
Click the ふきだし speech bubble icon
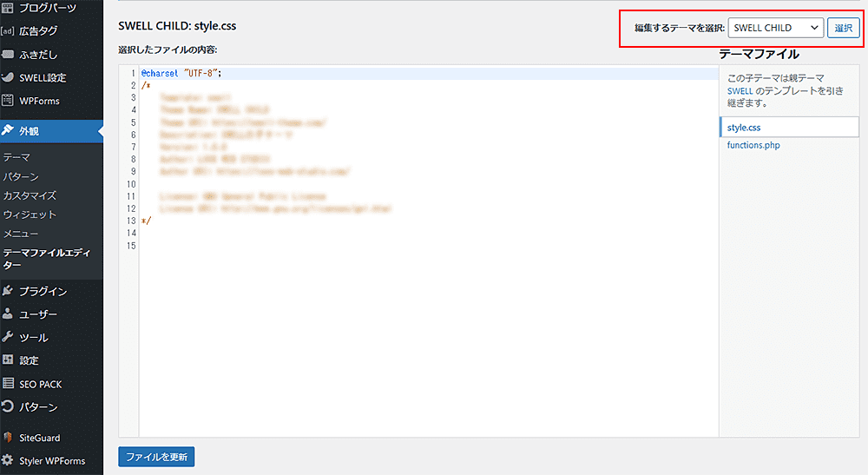click(x=8, y=54)
